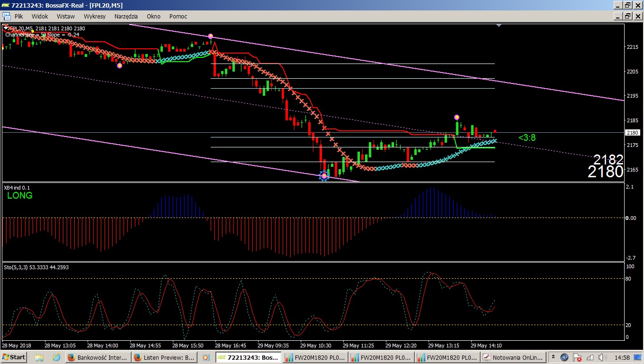Screen dimensions: 644x364
Task: Click the FPL20,M5 symbol header text
Action: pyautogui.click(x=47, y=28)
